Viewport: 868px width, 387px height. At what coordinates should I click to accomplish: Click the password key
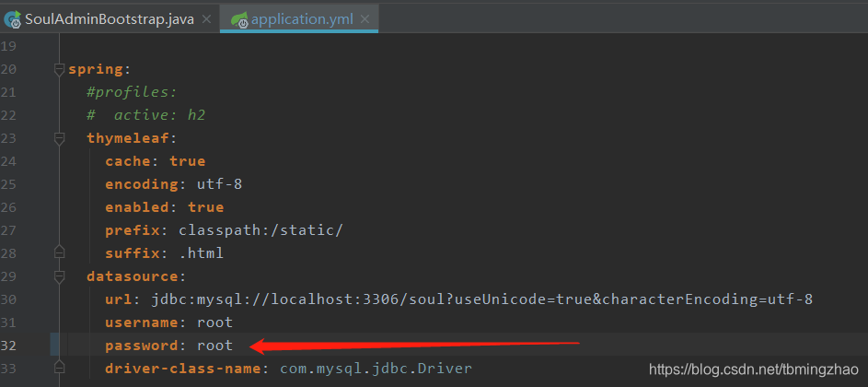tap(143, 346)
